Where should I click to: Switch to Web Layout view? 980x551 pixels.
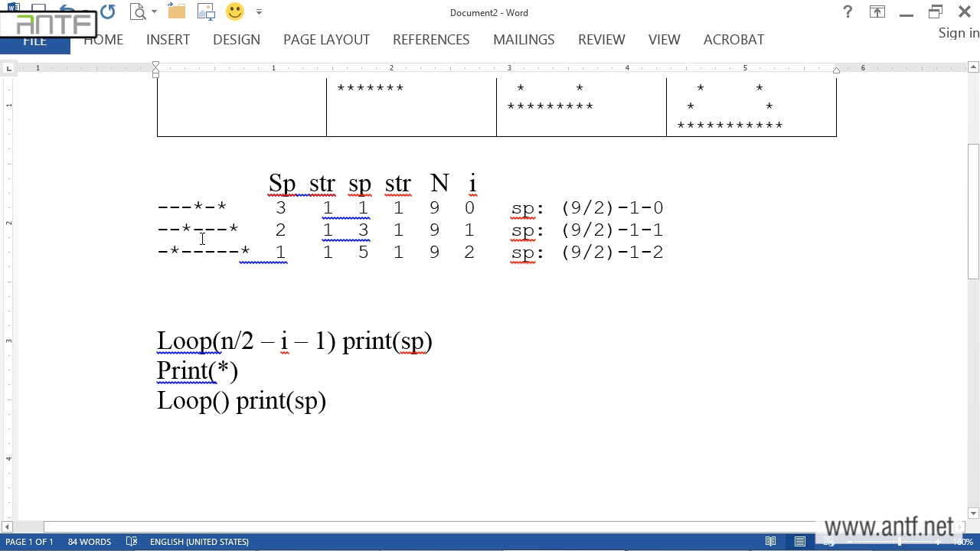click(x=829, y=542)
